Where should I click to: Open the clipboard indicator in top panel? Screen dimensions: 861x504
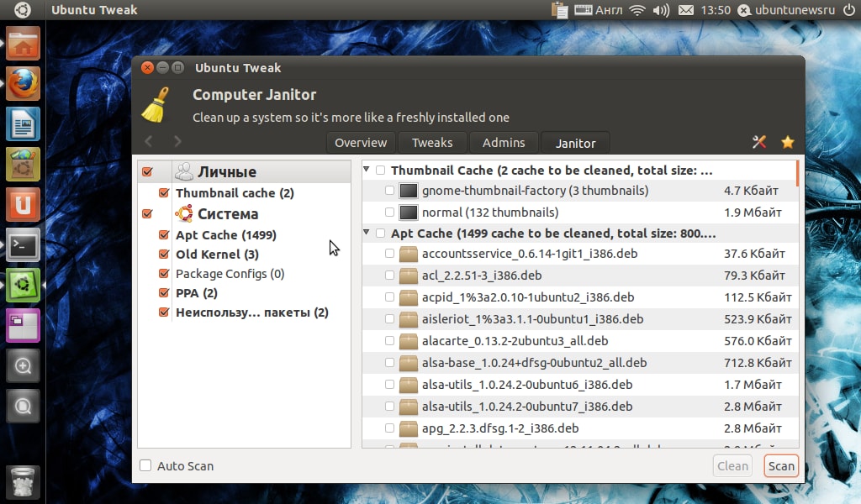[x=559, y=10]
